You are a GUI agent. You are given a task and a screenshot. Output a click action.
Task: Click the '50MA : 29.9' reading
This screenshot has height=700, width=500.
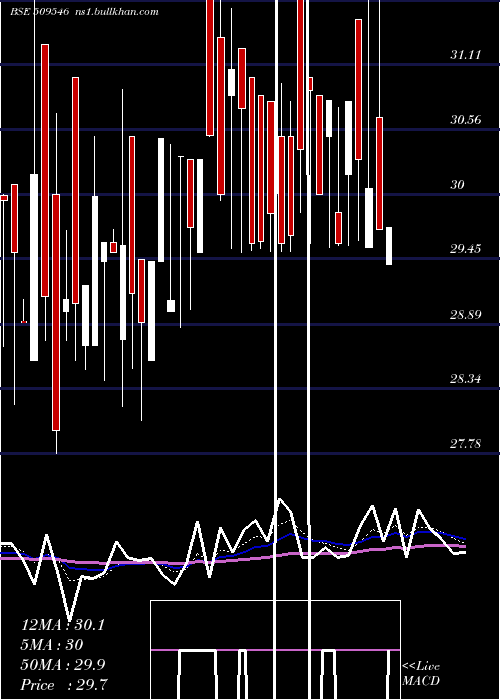click(x=63, y=665)
